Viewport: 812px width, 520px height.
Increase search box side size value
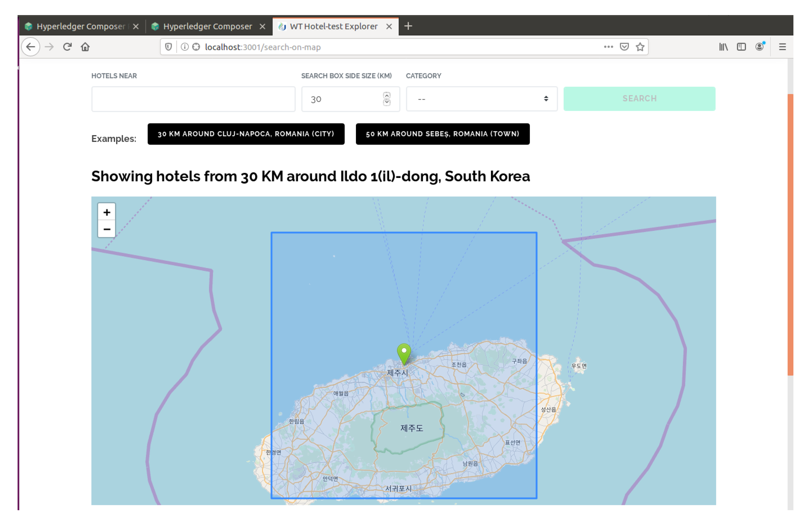(387, 95)
